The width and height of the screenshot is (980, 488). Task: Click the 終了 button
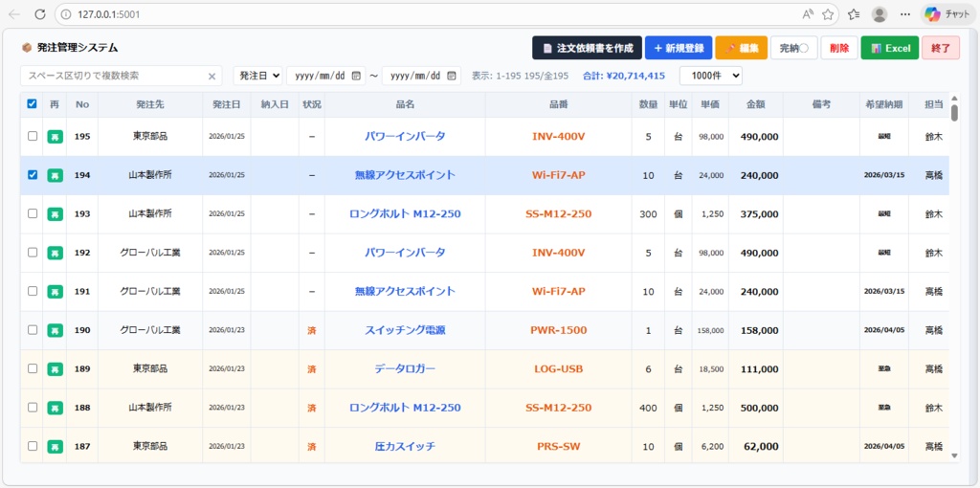click(x=941, y=48)
